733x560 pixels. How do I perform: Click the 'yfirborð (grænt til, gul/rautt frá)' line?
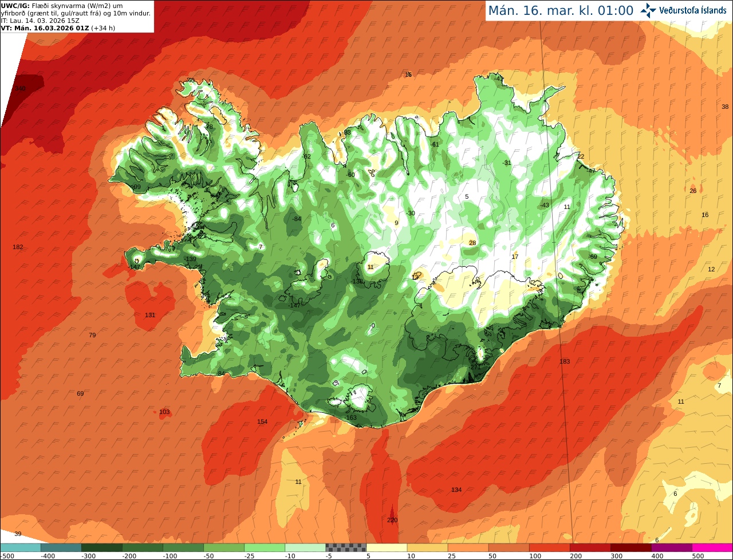pyautogui.click(x=76, y=13)
